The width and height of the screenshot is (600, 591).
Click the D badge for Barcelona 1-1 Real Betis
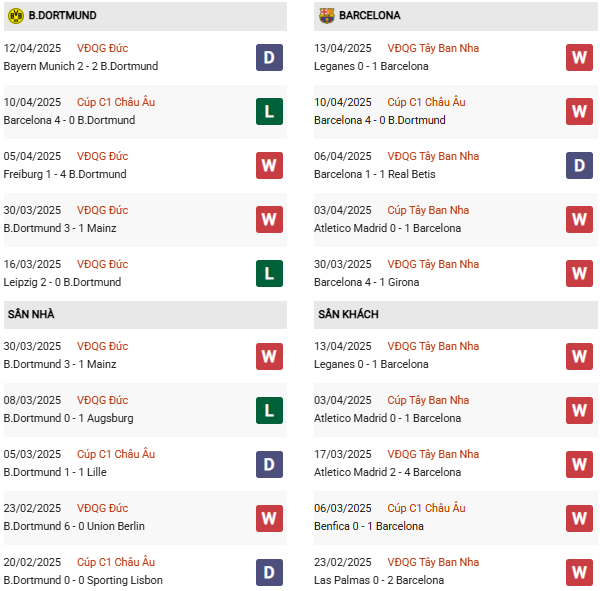click(x=579, y=165)
